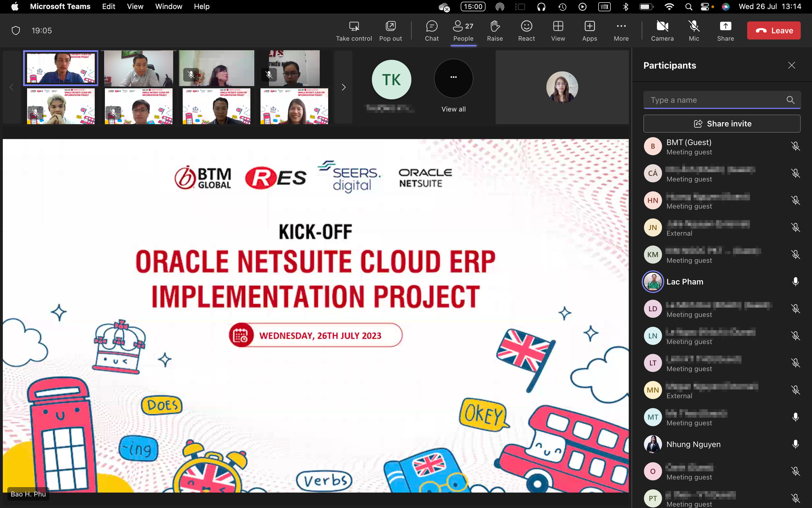Click muted mic icon for JN participant
Viewport: 812px width, 508px height.
795,227
